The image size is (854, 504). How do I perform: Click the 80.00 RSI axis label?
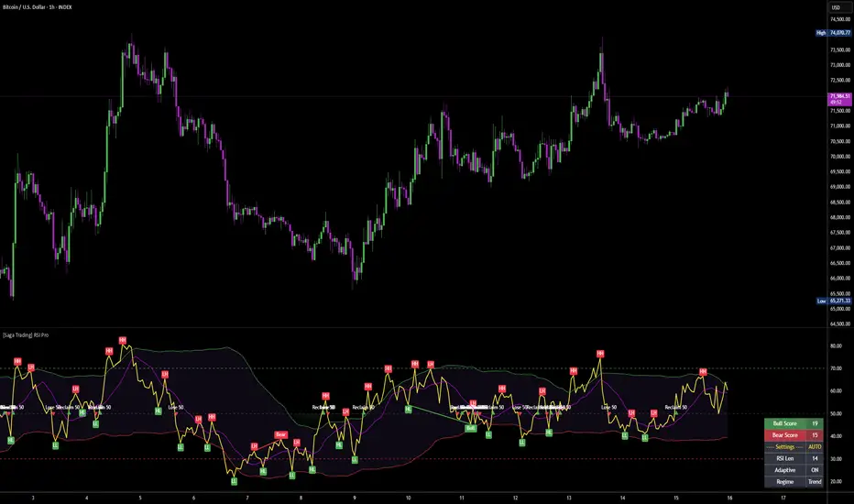coord(836,346)
